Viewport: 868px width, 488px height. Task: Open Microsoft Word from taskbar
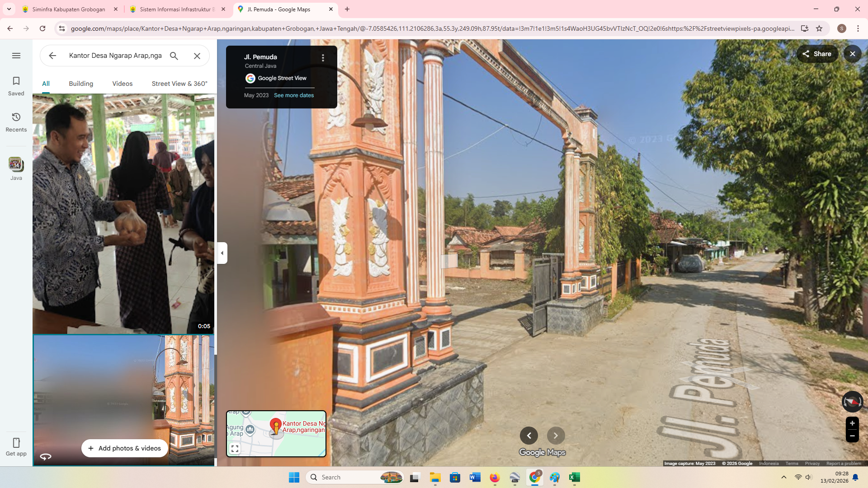[x=475, y=477]
